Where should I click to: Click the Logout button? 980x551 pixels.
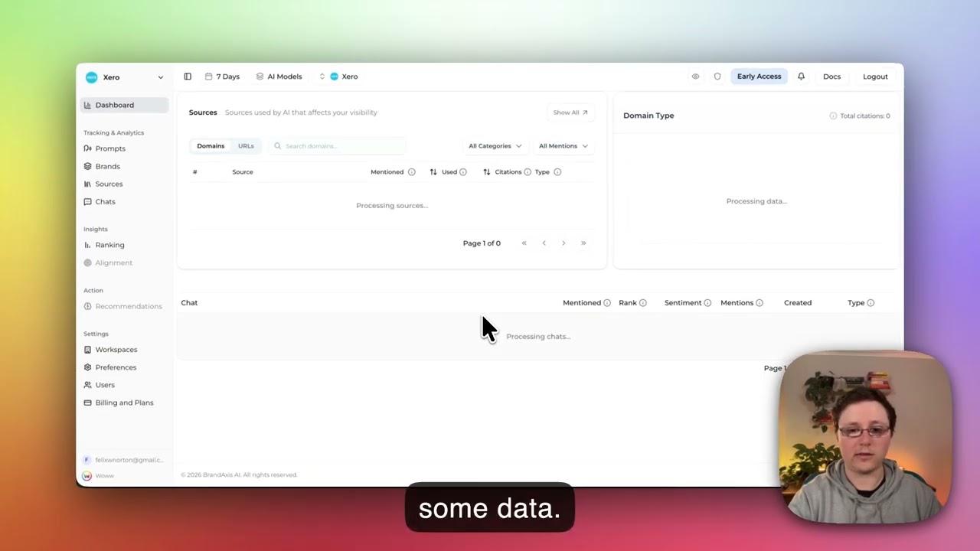(875, 77)
